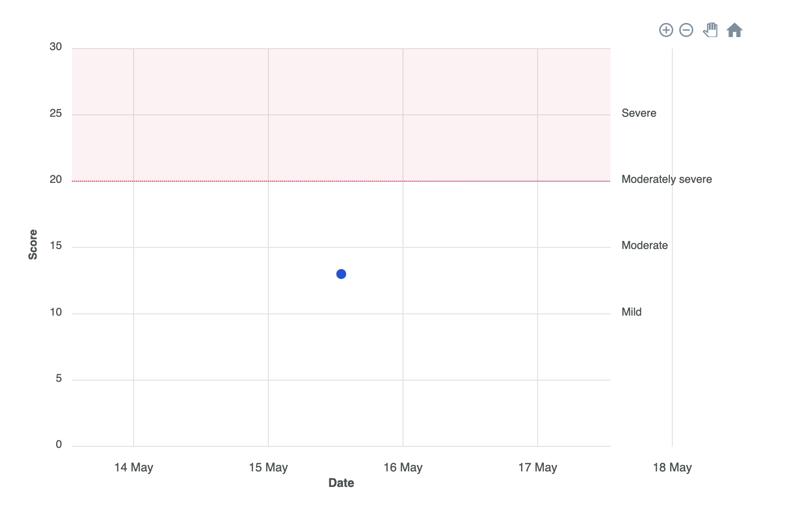This screenshot has width=812, height=519.
Task: Activate the magnifier minus control
Action: pyautogui.click(x=687, y=30)
